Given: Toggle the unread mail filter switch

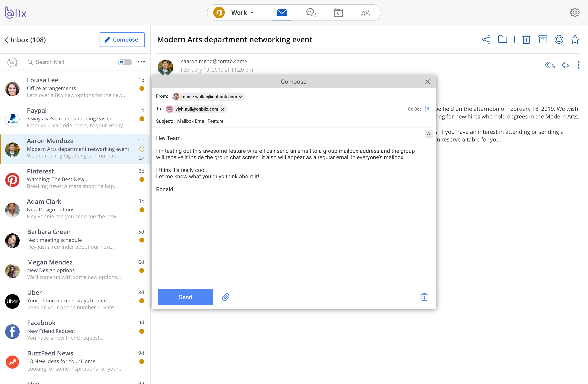Looking at the screenshot, I should point(125,62).
